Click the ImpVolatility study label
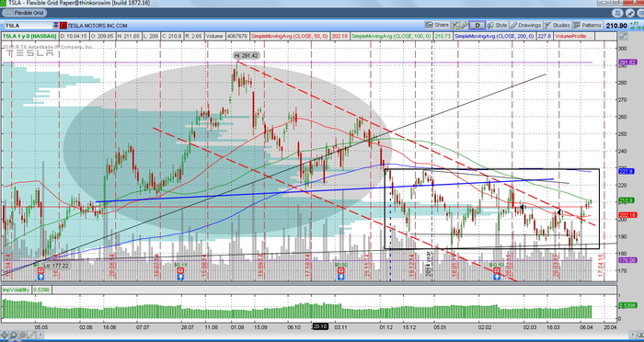Viewport: 644px width, 342px height. click(x=17, y=290)
